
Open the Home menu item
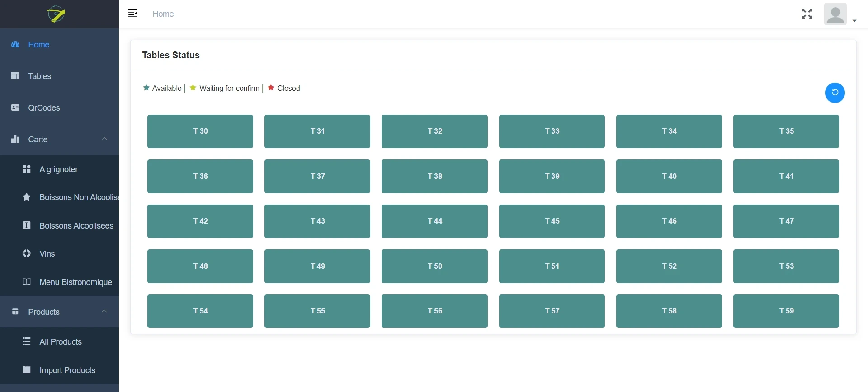[x=39, y=45]
